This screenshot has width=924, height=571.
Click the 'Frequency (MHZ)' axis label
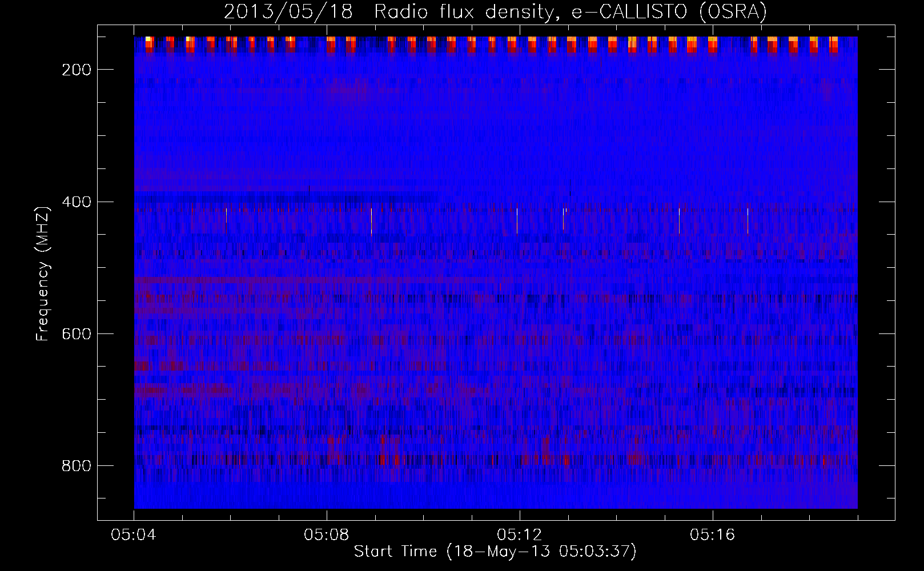pyautogui.click(x=43, y=274)
